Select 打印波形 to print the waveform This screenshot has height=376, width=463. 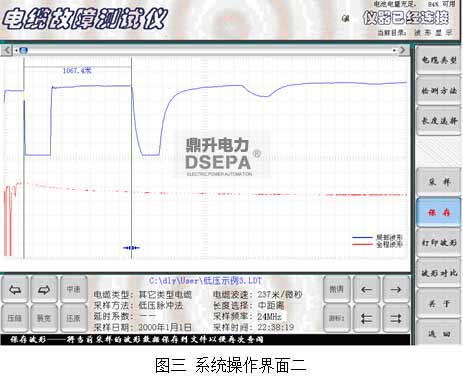(439, 242)
